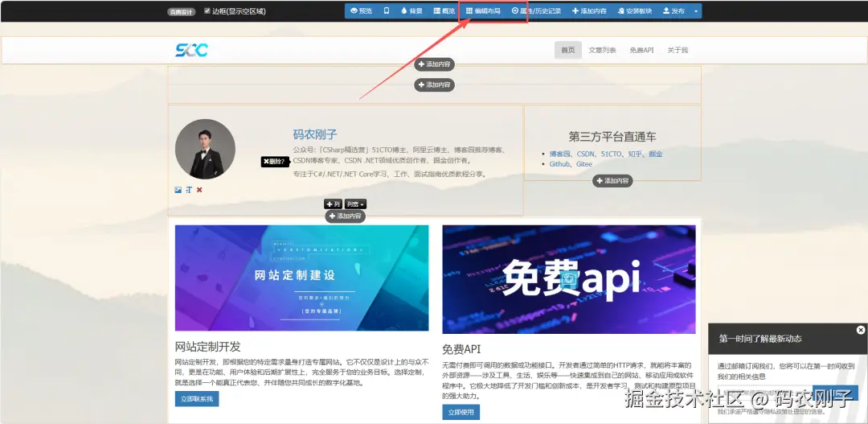Click the second 添加内容 in empty row
The width and height of the screenshot is (868, 424).
tap(435, 84)
